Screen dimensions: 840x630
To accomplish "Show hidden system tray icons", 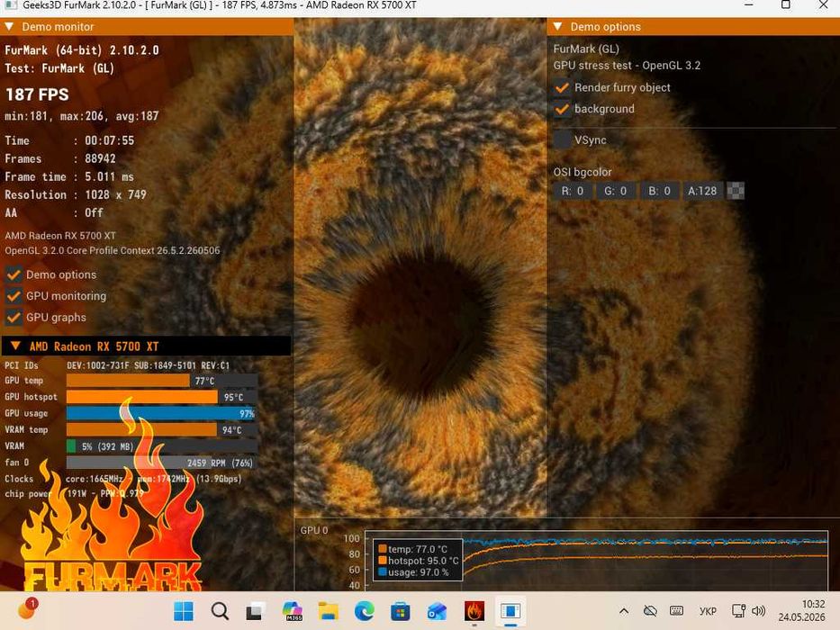I will (x=624, y=611).
